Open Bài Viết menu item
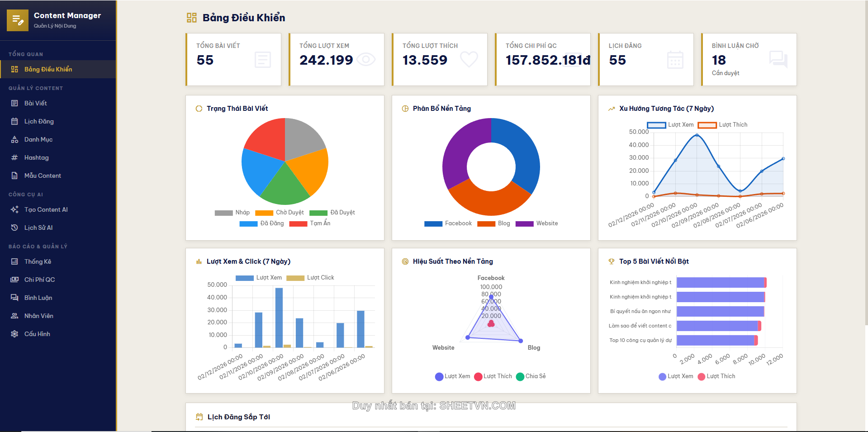 [36, 103]
